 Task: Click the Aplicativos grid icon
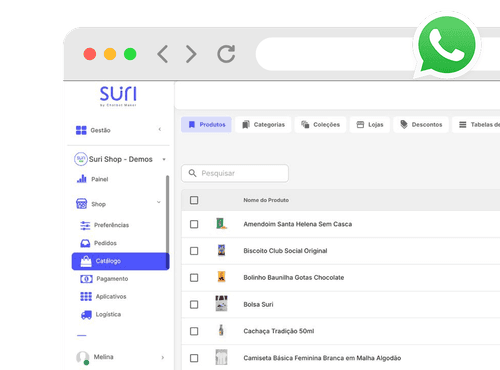86,296
